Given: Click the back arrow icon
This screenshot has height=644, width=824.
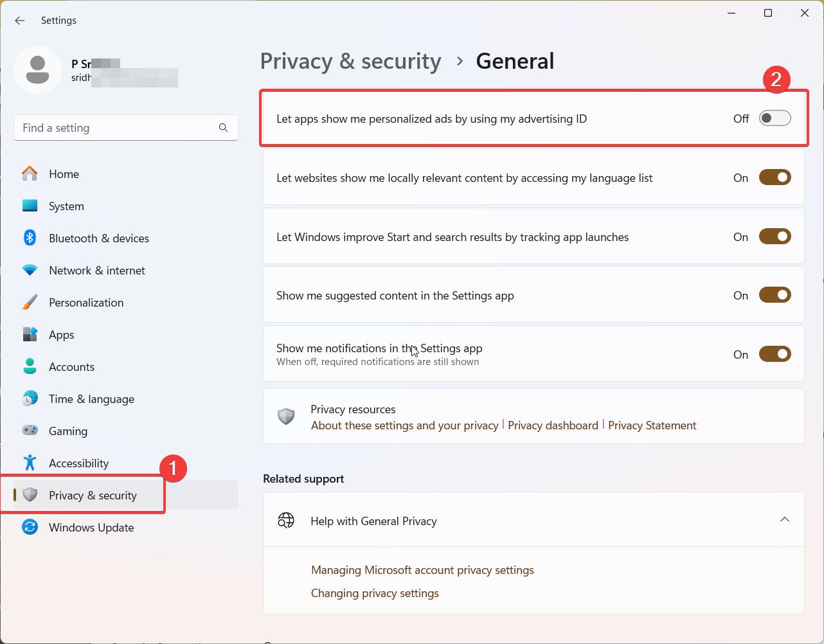Looking at the screenshot, I should tap(20, 21).
